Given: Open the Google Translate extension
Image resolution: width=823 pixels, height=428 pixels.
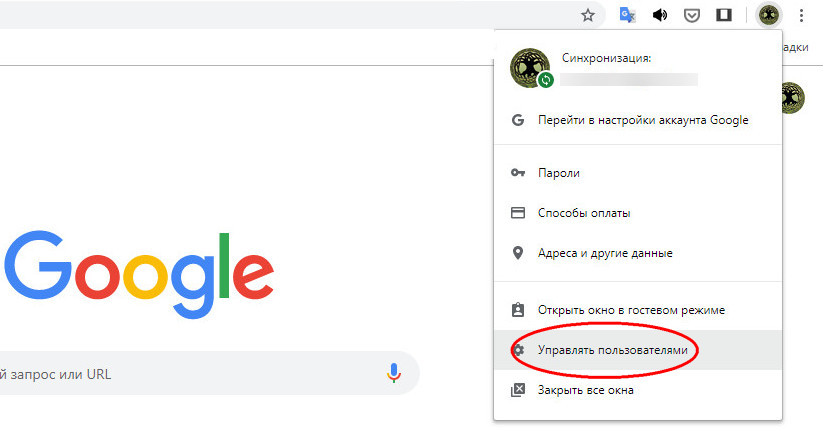Looking at the screenshot, I should click(628, 15).
